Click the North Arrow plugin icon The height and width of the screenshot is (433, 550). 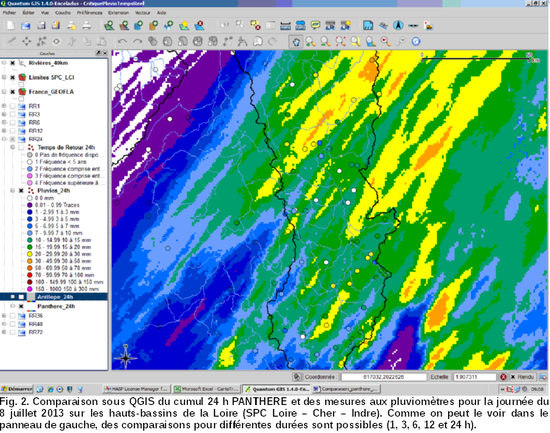tap(398, 26)
